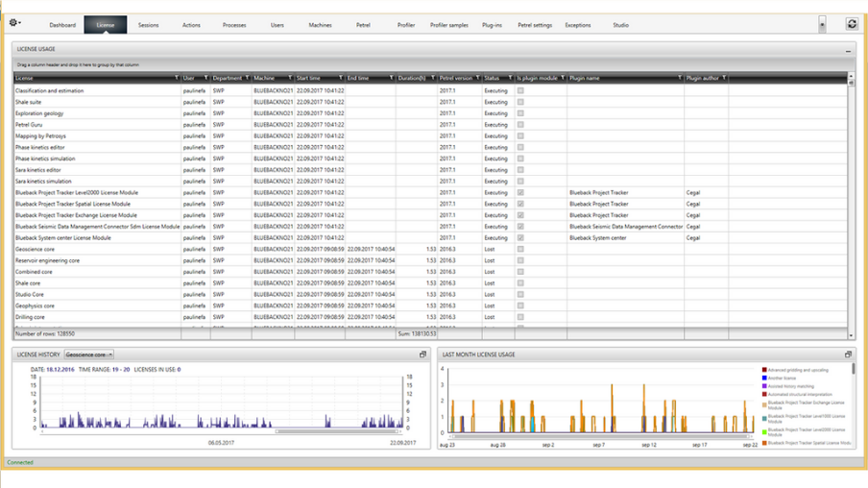The image size is (868, 488).
Task: Open filter for the Machine column
Action: point(290,78)
